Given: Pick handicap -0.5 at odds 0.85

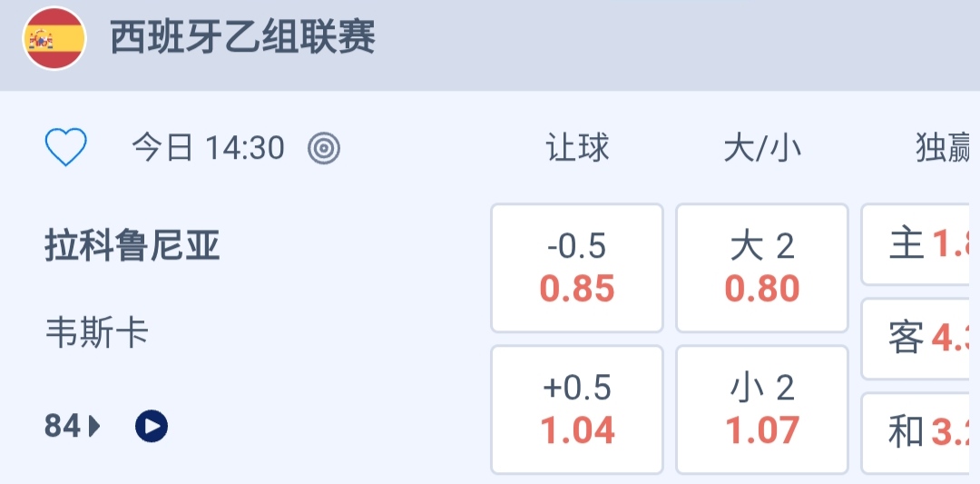Looking at the screenshot, I should pos(577,268).
